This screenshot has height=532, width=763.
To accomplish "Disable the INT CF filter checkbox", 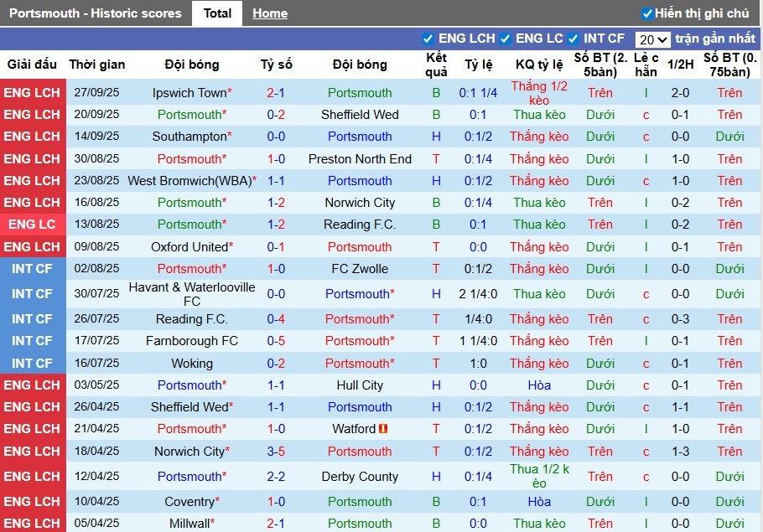I will click(574, 39).
